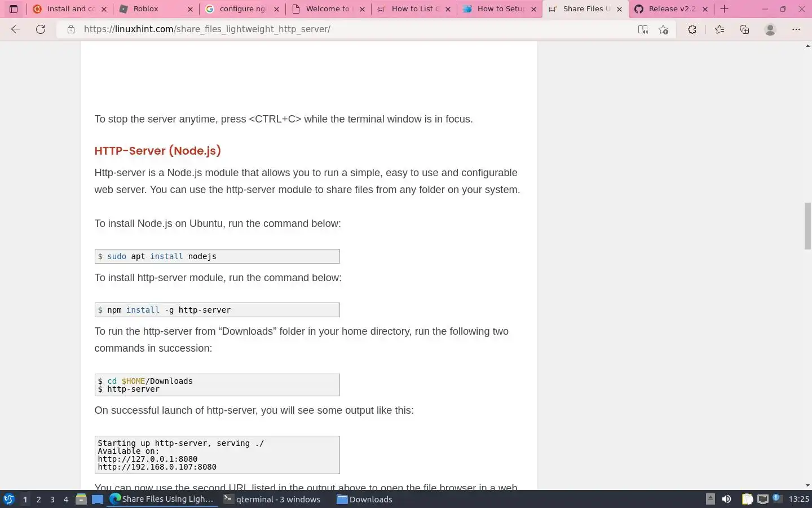
Task: Click the 'http://127.0.0.1:8080' output line
Action: pyautogui.click(x=148, y=459)
